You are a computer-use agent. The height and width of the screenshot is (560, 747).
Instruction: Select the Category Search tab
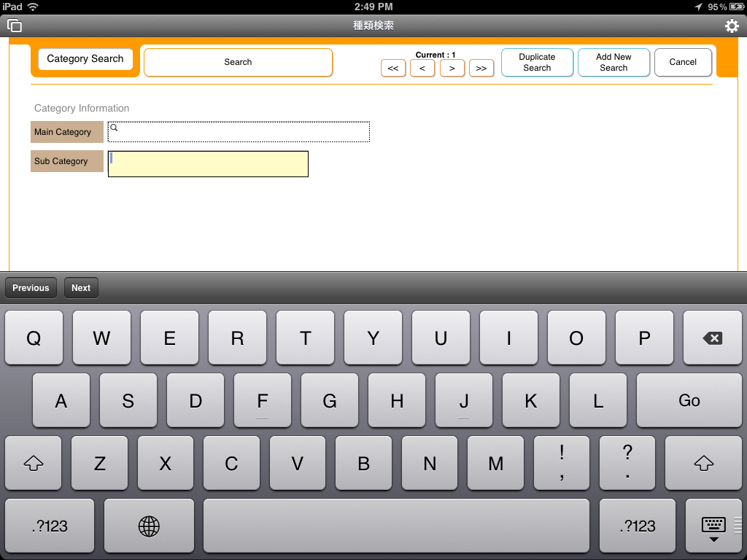click(85, 59)
